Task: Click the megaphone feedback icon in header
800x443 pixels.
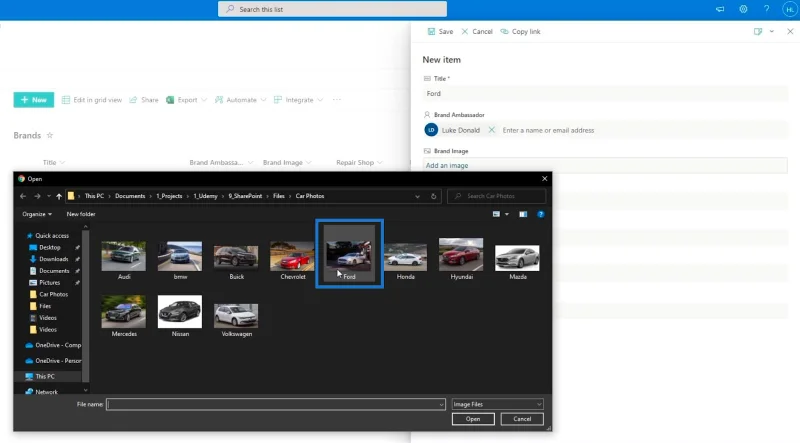Action: (x=720, y=9)
